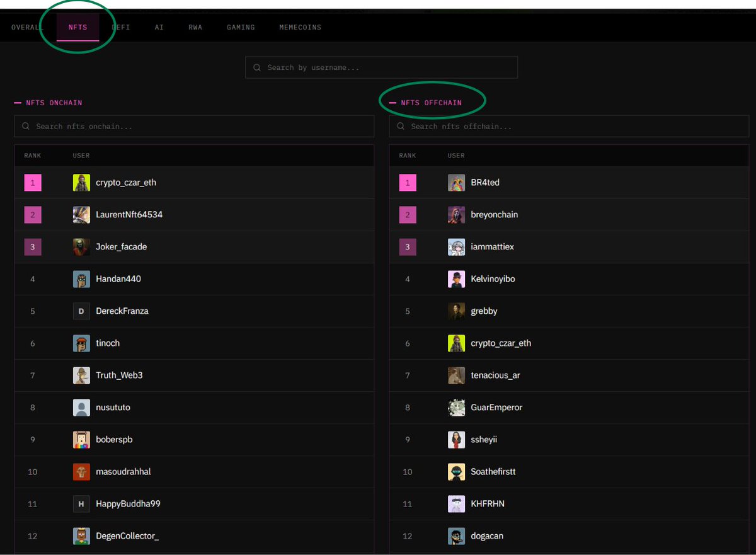Click nusututo default avatar

(81, 408)
